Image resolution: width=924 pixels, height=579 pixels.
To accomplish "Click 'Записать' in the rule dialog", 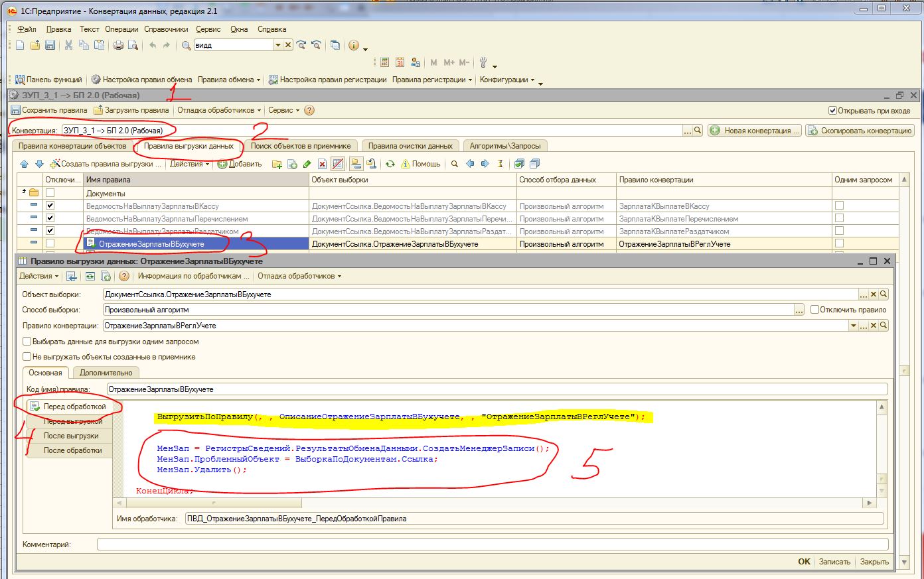I will coord(834,561).
